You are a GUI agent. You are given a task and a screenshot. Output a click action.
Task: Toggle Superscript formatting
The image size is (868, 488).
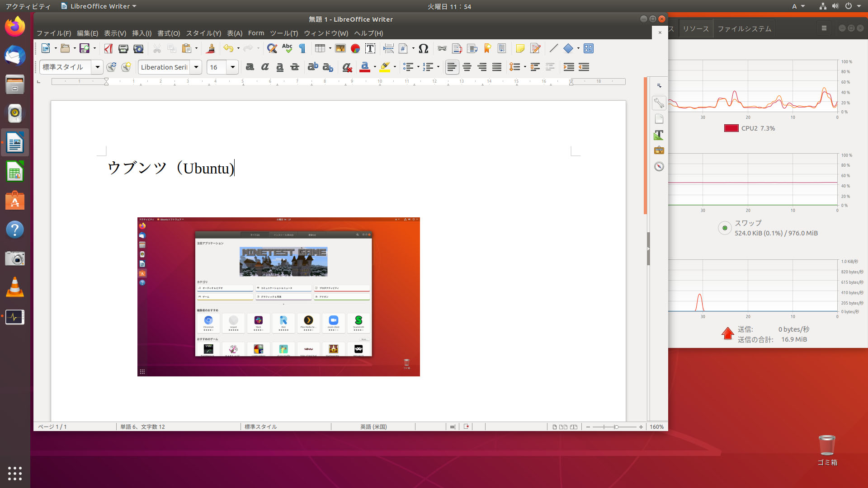coord(313,67)
